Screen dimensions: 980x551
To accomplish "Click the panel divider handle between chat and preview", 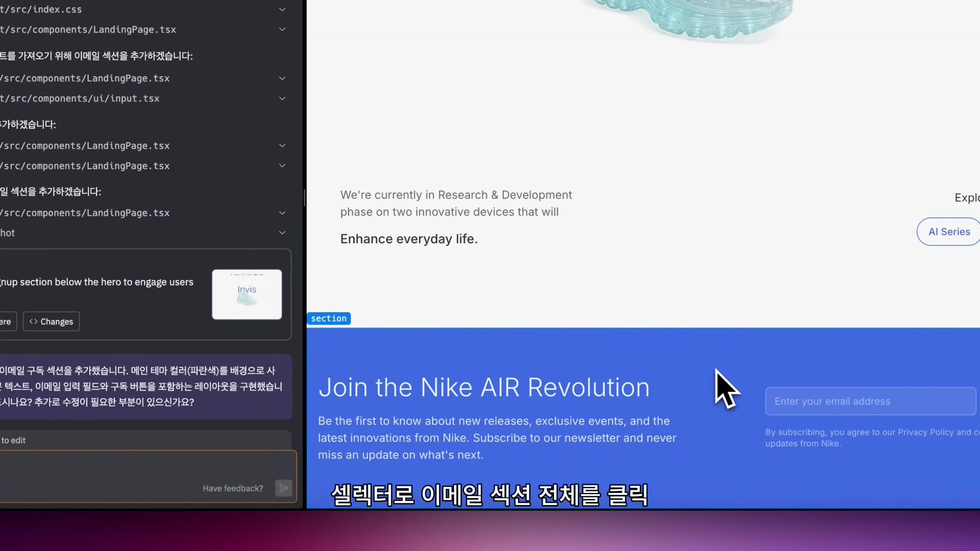I will tap(305, 198).
